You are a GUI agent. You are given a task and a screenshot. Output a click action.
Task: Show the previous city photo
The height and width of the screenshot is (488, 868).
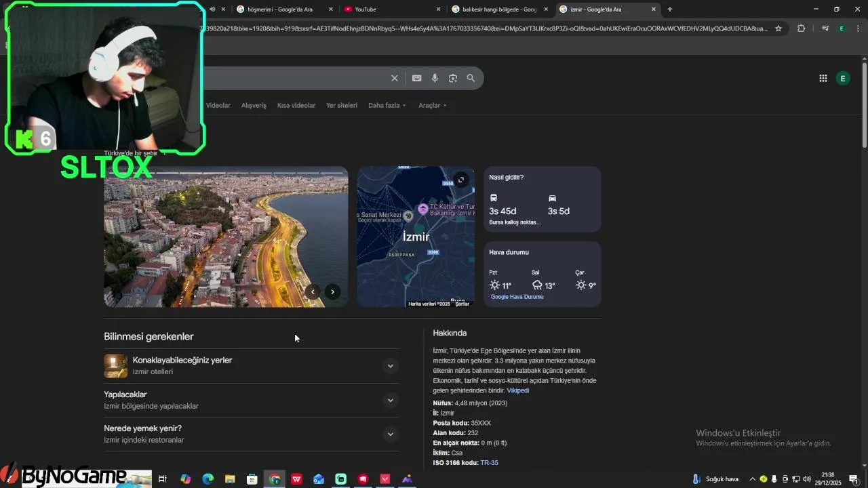click(313, 292)
